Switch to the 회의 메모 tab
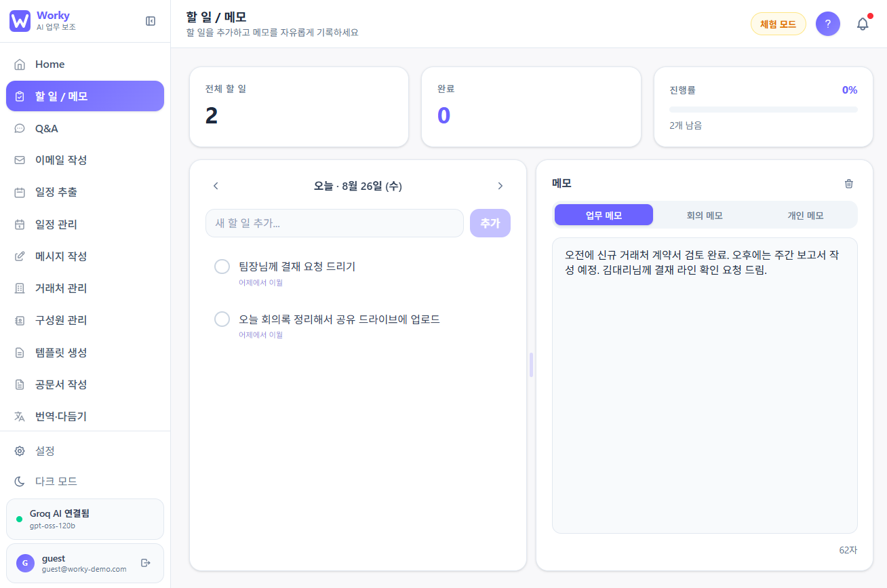Image resolution: width=887 pixels, height=588 pixels. coord(705,216)
